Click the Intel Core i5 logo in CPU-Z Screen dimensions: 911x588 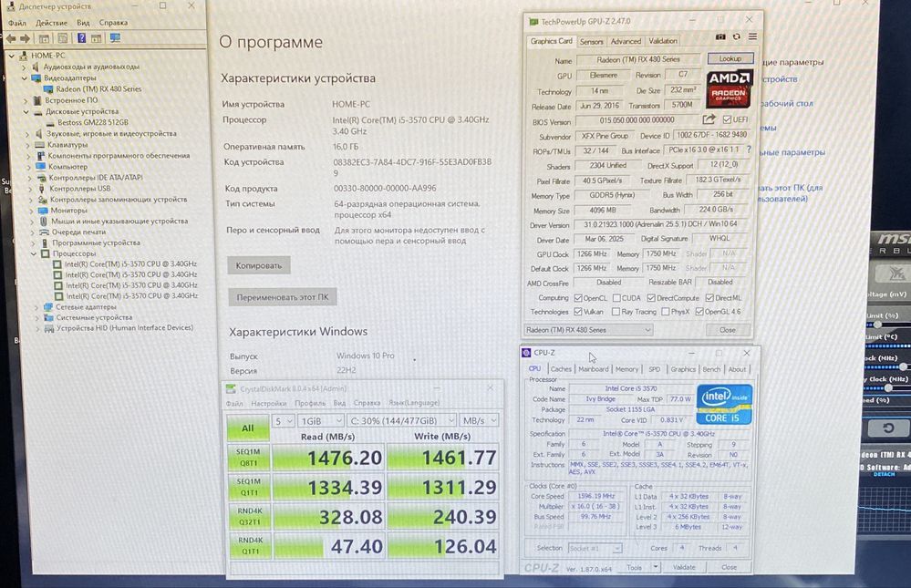[724, 405]
